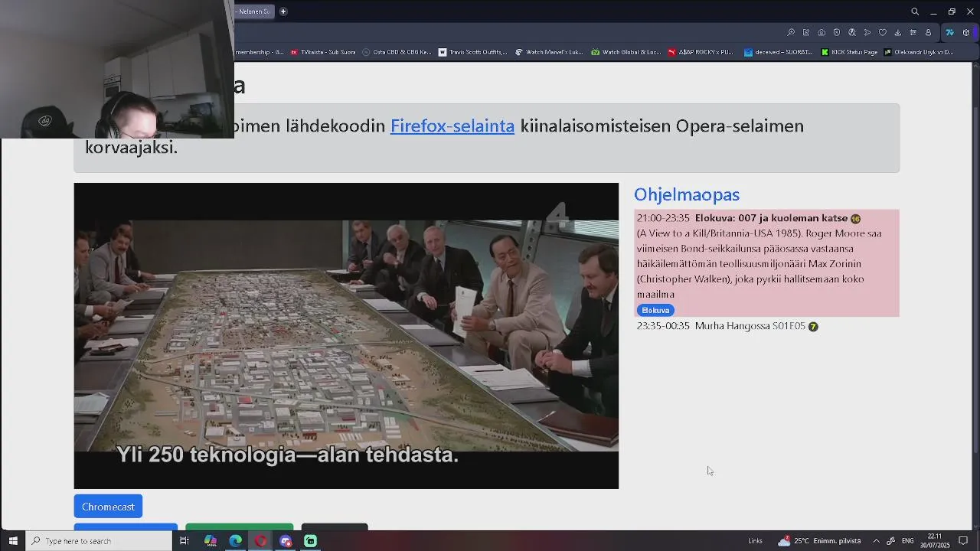Viewport: 980px width, 551px height.
Task: Click the translate page globe icon
Action: click(x=852, y=32)
